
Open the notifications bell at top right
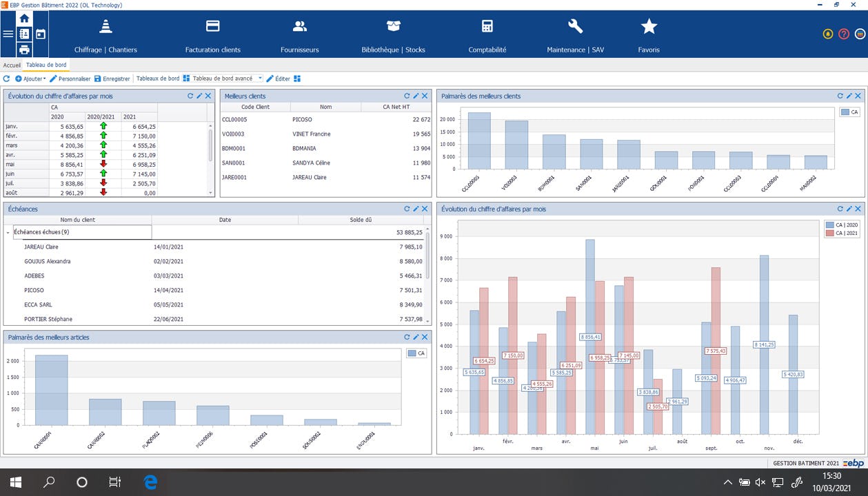tap(827, 33)
